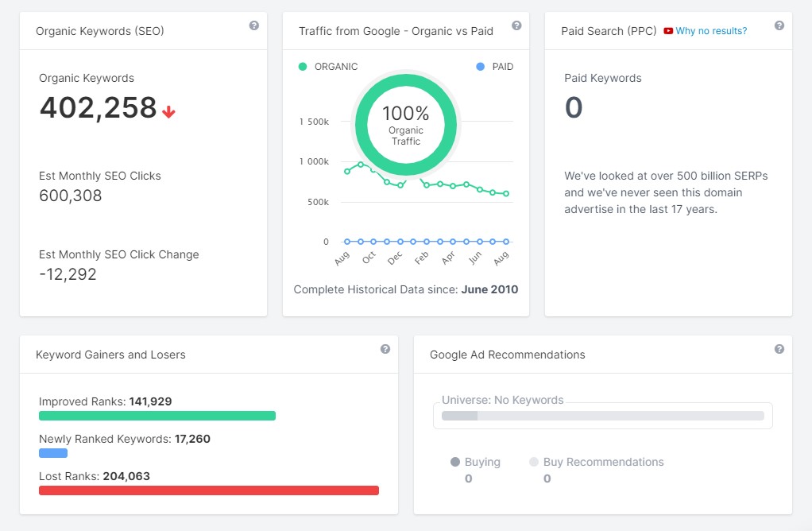The image size is (812, 531).
Task: Click the Oct label on the chart axis
Action: pyautogui.click(x=369, y=258)
